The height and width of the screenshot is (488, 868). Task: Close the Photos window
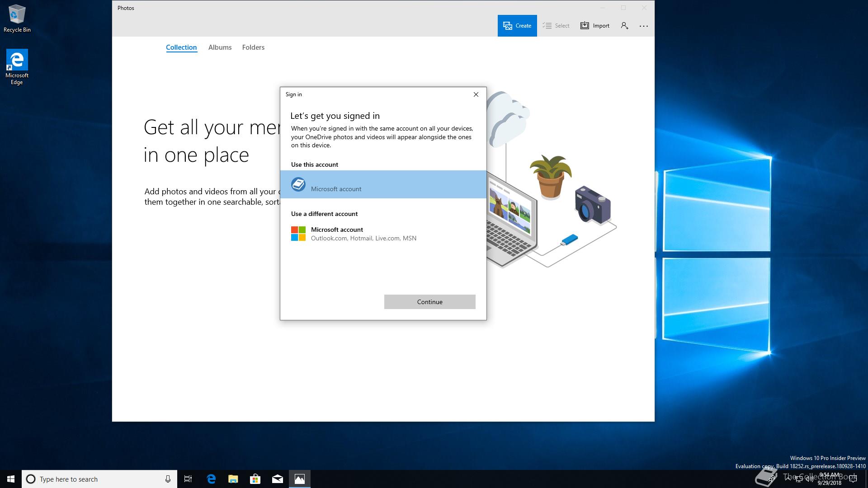coord(644,8)
